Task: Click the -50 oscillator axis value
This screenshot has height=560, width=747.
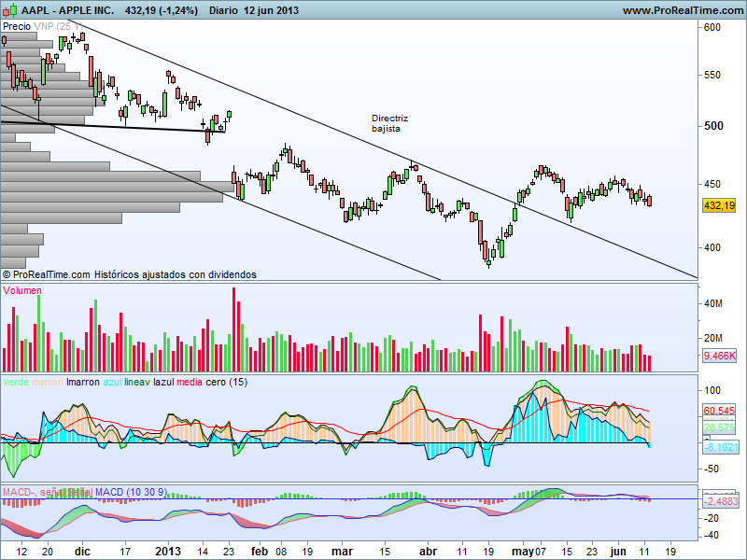Action: (712, 469)
